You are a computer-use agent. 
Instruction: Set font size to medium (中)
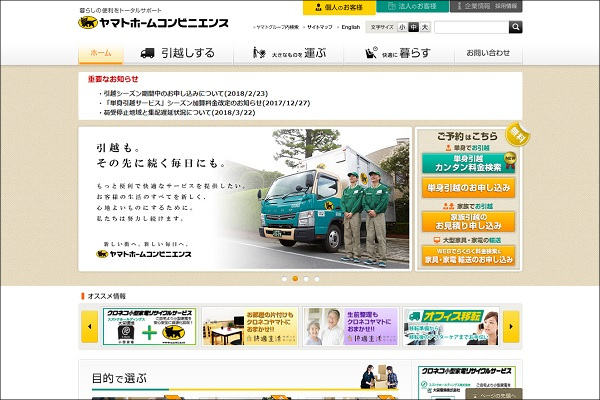(413, 27)
